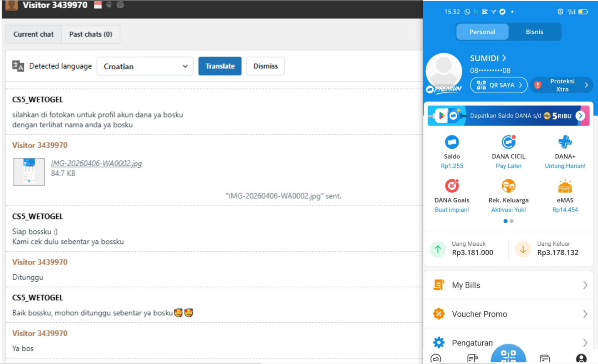Open the My Bills row chevron
Image resolution: width=598 pixels, height=364 pixels.
point(585,285)
